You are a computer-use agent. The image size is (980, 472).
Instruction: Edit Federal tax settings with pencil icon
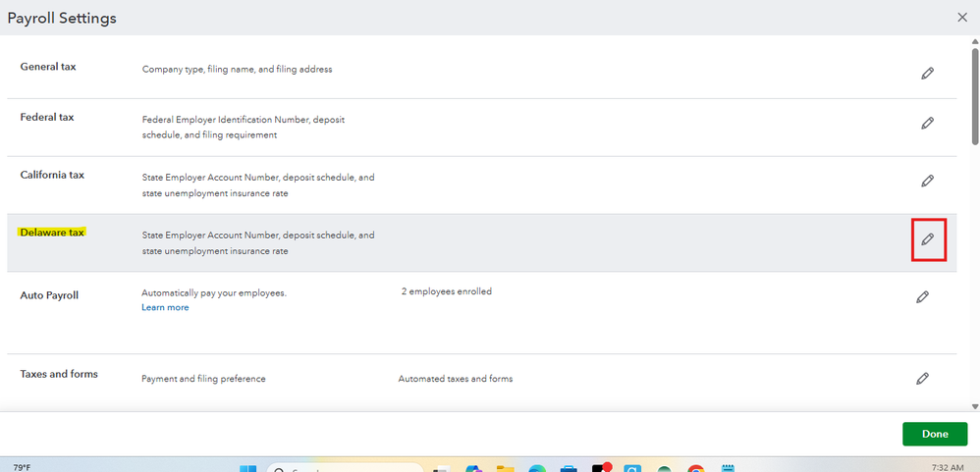pos(928,123)
